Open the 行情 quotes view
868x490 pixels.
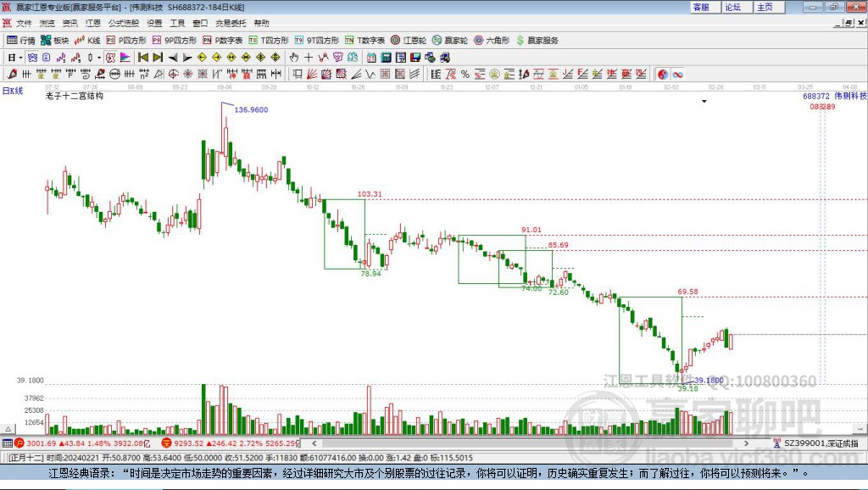20,40
